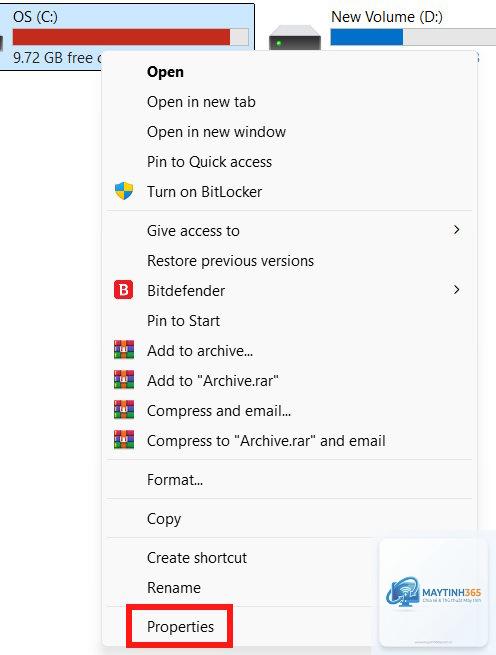Click WinRAR icon beside Add to archive...

point(124,350)
